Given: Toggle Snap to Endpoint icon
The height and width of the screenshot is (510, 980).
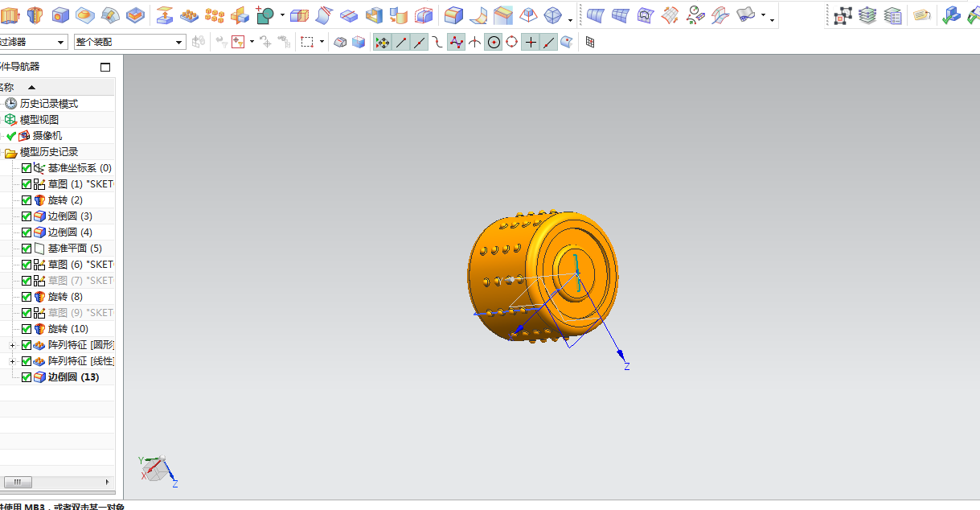Looking at the screenshot, I should [401, 42].
